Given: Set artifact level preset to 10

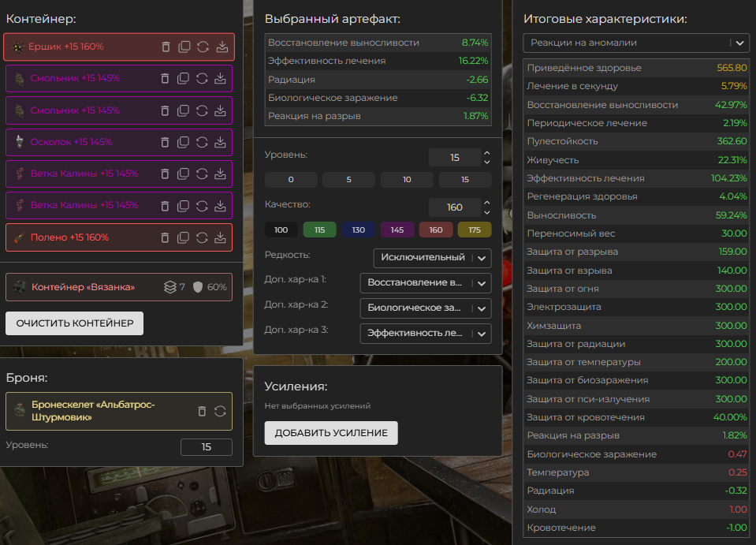Looking at the screenshot, I should (407, 180).
